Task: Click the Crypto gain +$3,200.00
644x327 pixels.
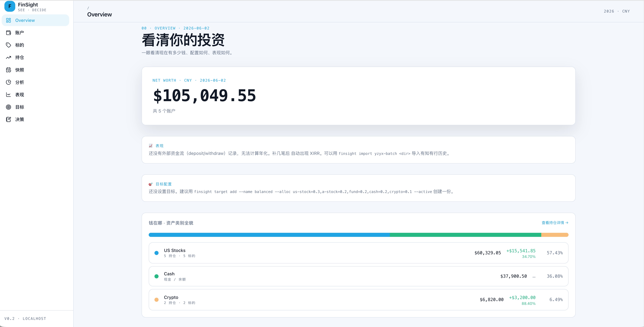Action: pos(522,298)
